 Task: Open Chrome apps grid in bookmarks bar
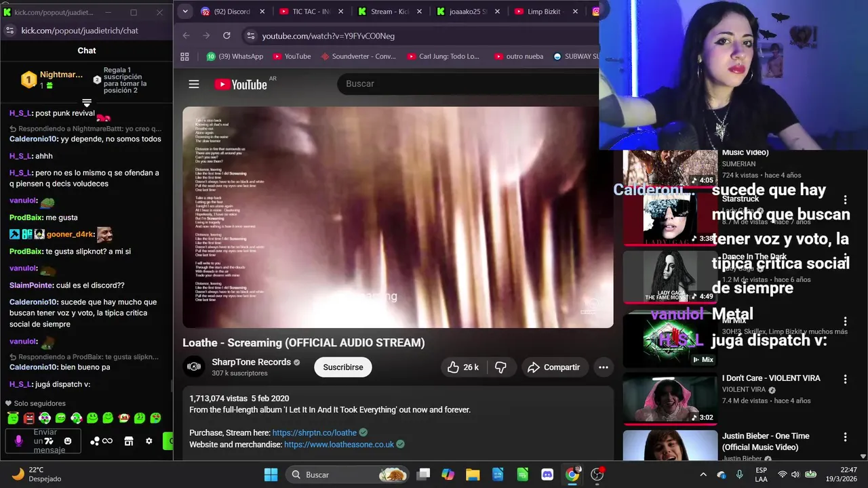click(184, 56)
